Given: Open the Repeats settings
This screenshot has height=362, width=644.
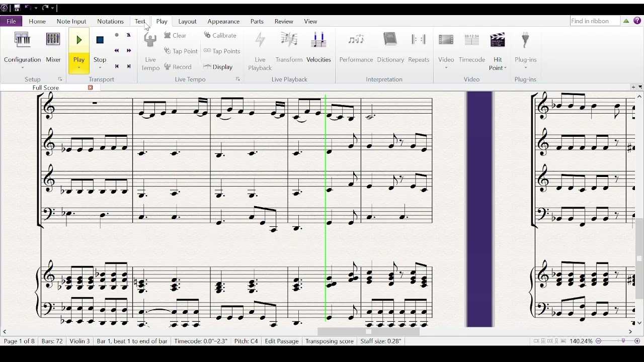Looking at the screenshot, I should pos(419,48).
